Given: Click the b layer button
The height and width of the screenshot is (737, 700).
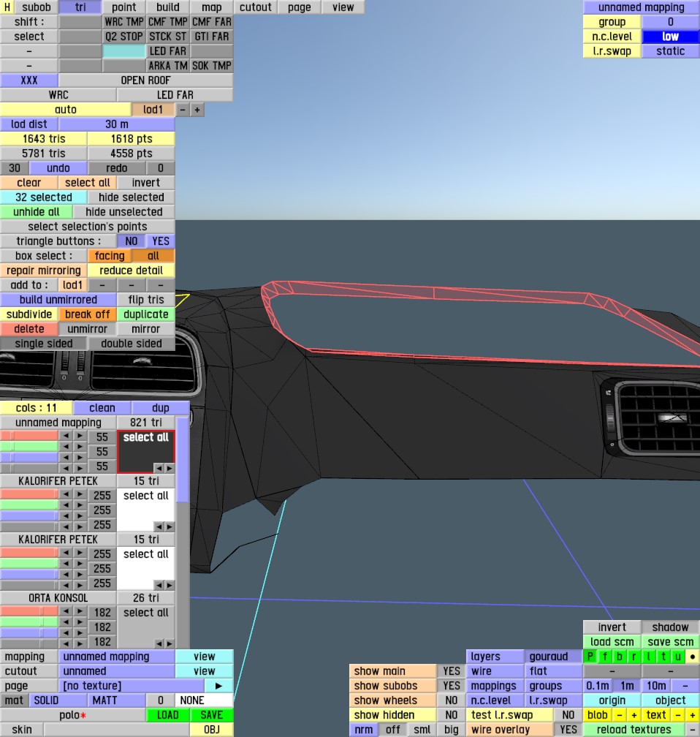Looking at the screenshot, I should point(620,656).
